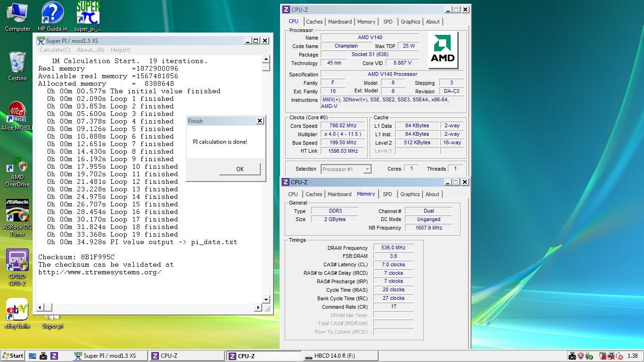Click power plug tray icon
The image size is (644, 362).
603,356
